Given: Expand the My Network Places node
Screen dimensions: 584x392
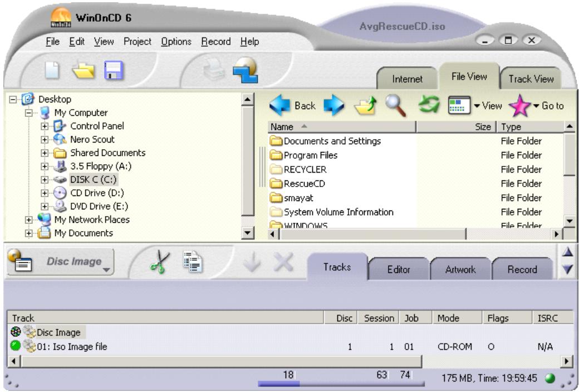Looking at the screenshot, I should [29, 219].
